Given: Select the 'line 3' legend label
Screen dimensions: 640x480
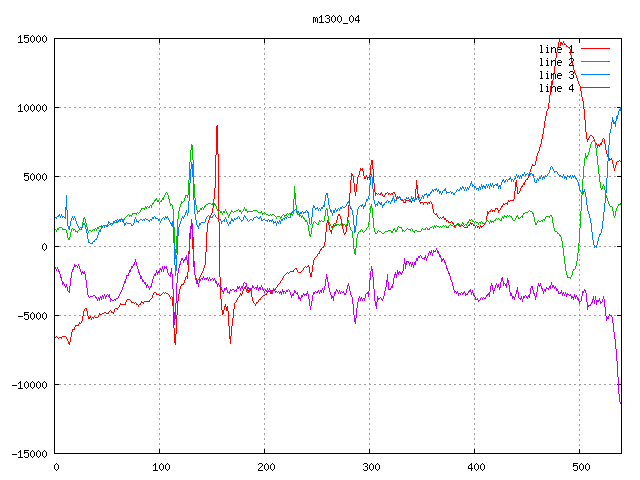Looking at the screenshot, I should tap(556, 75).
